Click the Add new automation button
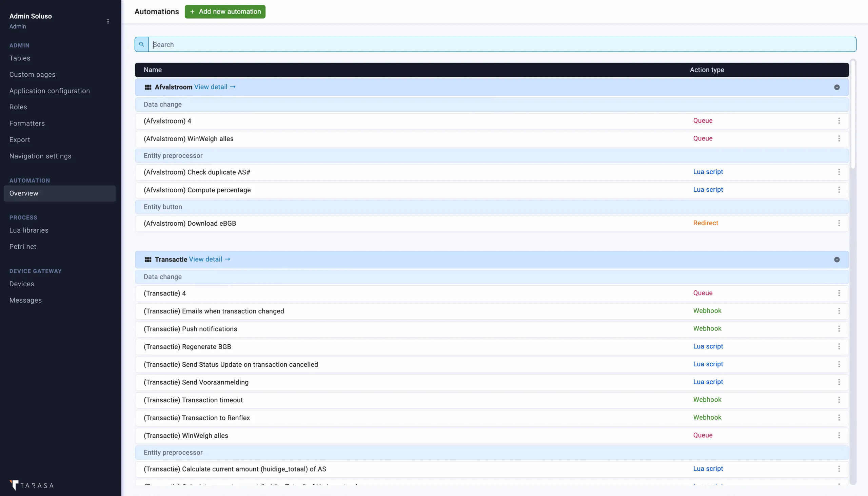Viewport: 868px width, 496px height. [x=225, y=12]
